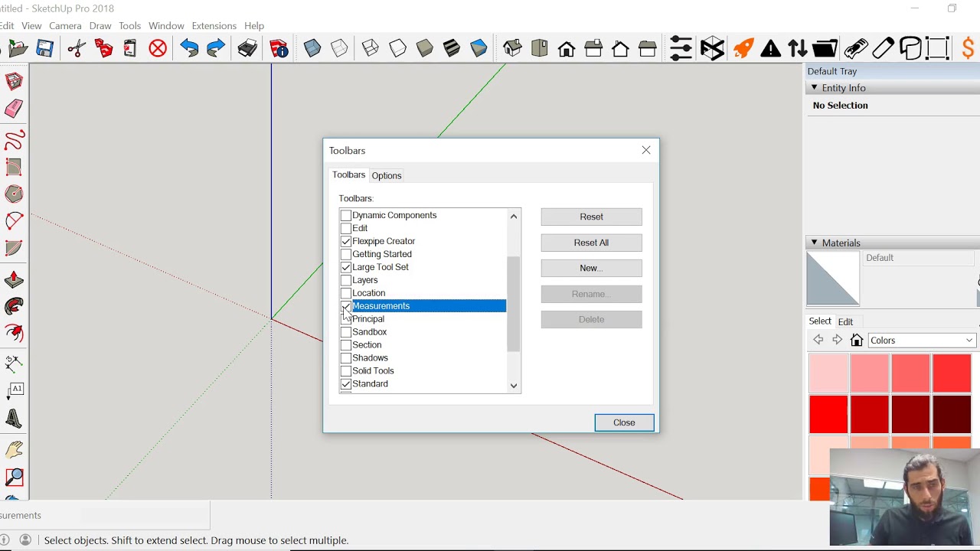
Task: Click the orange rocket extension icon
Action: coord(743,49)
